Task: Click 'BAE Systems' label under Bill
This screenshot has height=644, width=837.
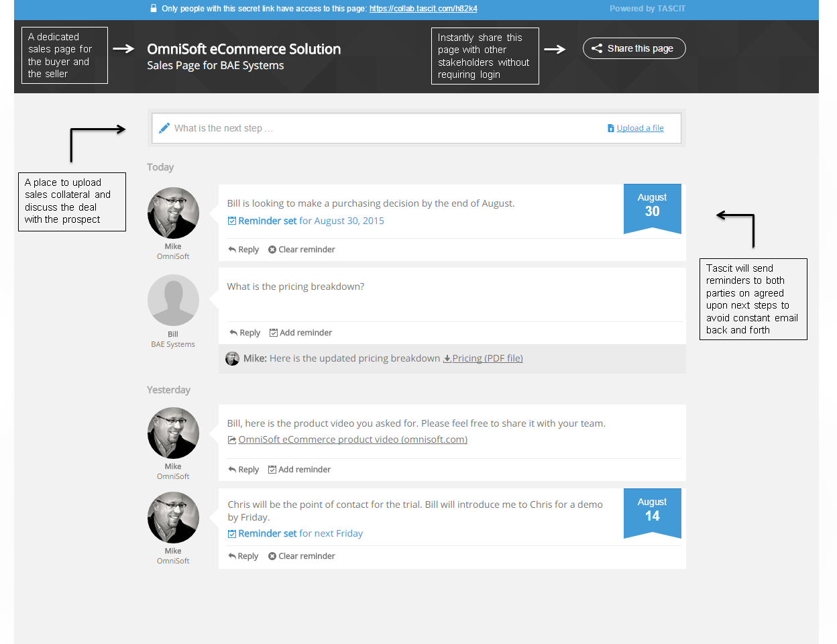Action: 173,344
